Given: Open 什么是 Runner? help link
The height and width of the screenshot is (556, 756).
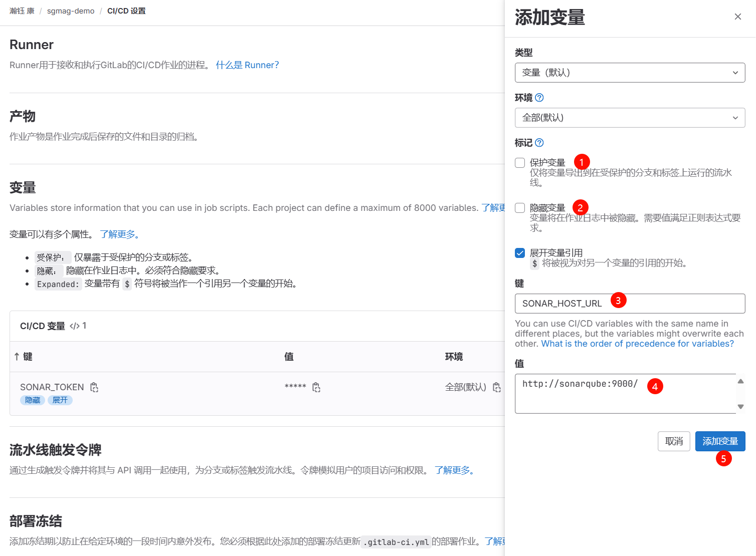Looking at the screenshot, I should pyautogui.click(x=247, y=65).
